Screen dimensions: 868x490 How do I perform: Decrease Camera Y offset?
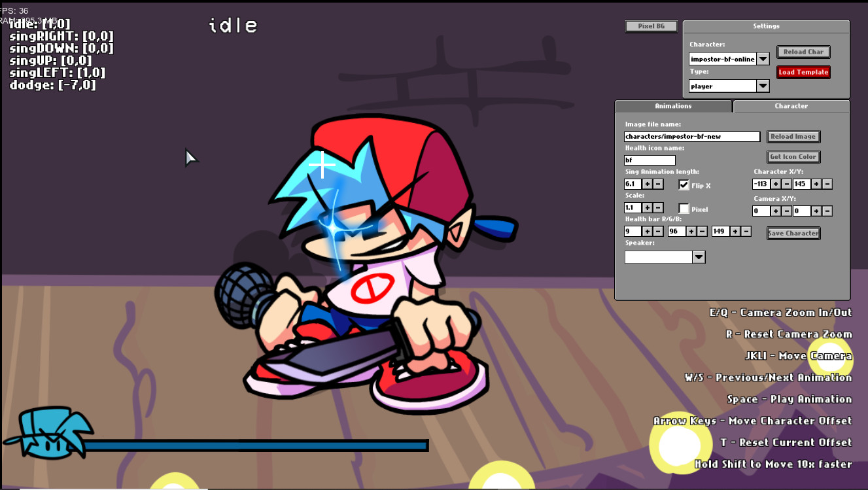[x=827, y=211]
